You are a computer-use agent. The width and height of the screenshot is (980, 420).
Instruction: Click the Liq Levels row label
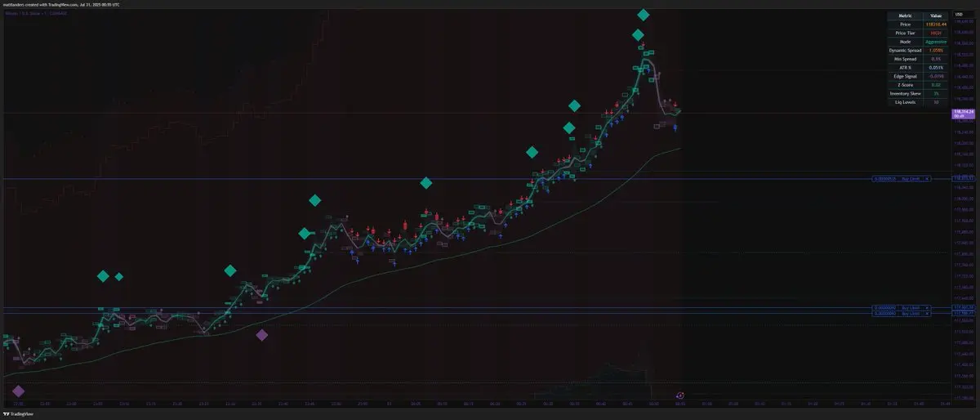(905, 102)
